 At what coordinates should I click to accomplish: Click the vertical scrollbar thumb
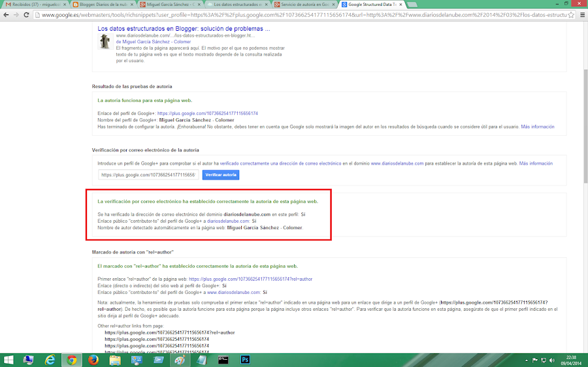(x=585, y=125)
